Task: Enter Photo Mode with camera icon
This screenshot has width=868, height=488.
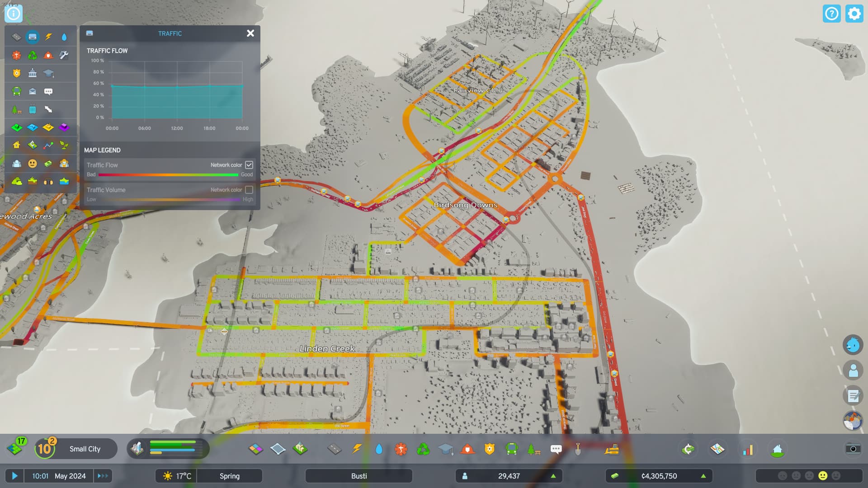Action: click(x=853, y=449)
